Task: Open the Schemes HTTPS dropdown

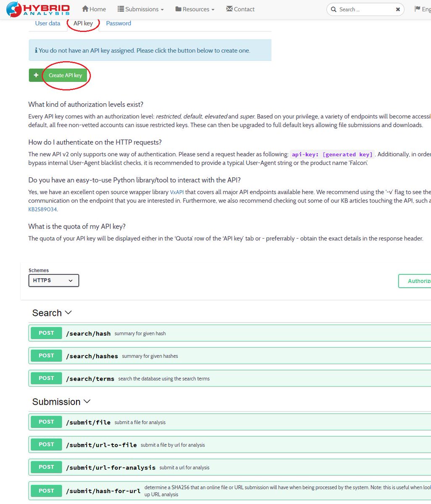Action: click(54, 281)
